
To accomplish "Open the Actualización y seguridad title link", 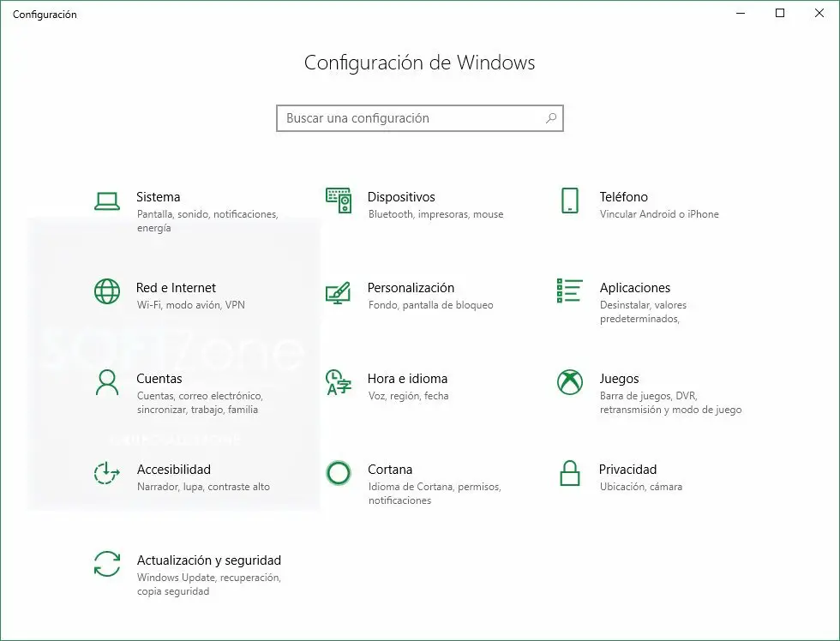I will click(209, 560).
